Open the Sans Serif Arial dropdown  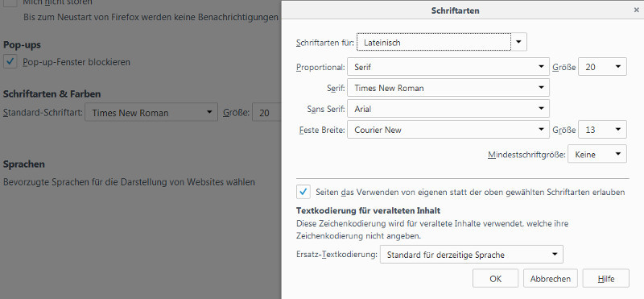pos(448,109)
